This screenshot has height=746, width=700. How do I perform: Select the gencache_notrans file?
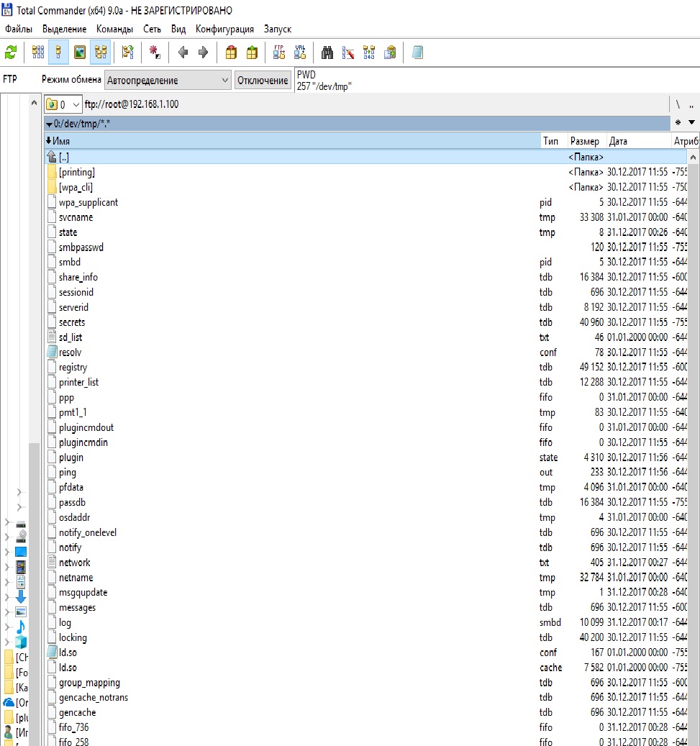pos(365,697)
